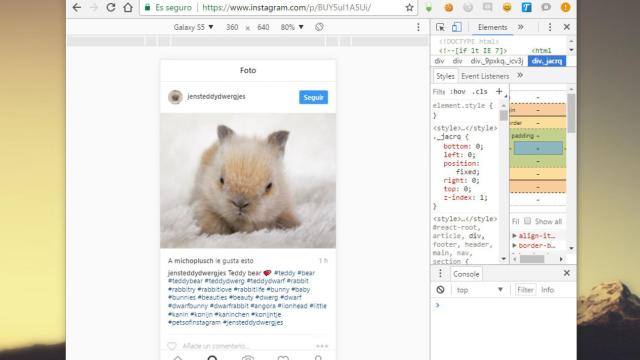Click the Seguir follow button
The image size is (640, 360).
pyautogui.click(x=313, y=97)
